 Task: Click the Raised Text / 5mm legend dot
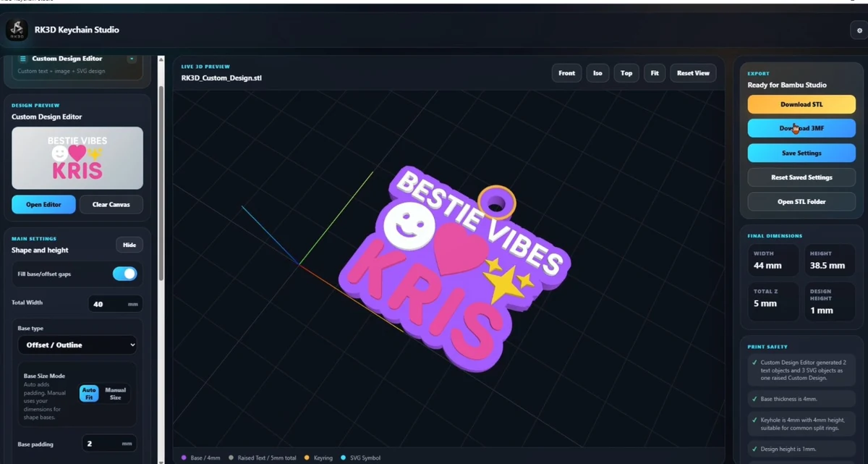231,457
